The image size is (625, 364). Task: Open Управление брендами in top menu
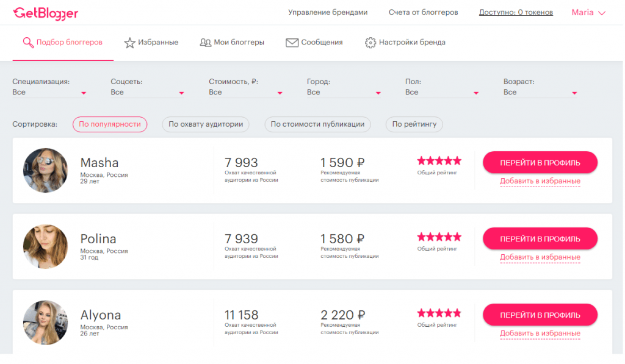pyautogui.click(x=328, y=13)
